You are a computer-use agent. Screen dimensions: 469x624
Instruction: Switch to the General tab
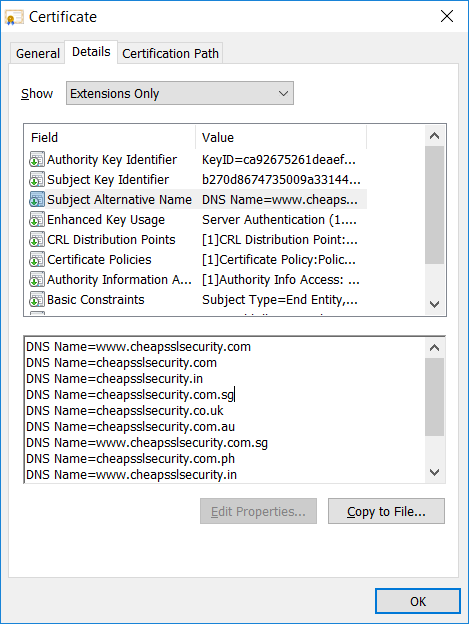[37, 53]
